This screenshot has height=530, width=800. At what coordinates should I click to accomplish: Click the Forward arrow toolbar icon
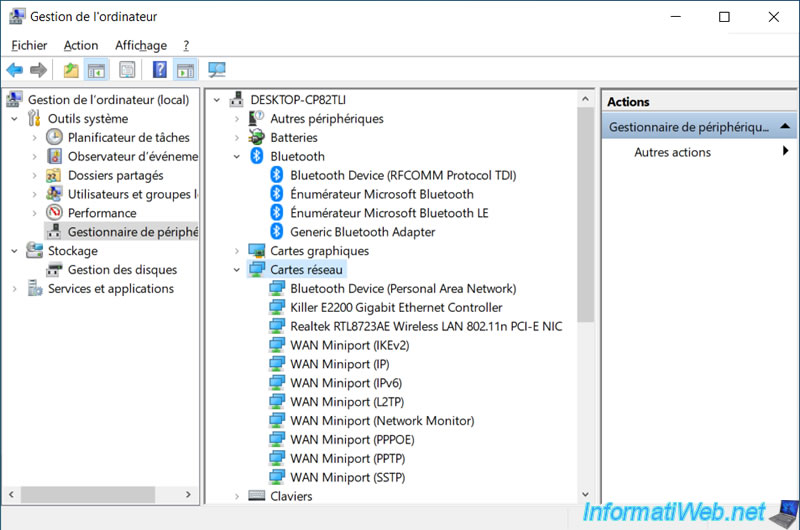click(38, 69)
